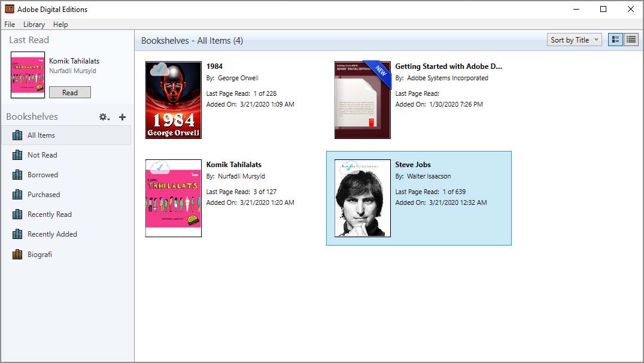Open the File menu
644x363 pixels.
point(10,25)
